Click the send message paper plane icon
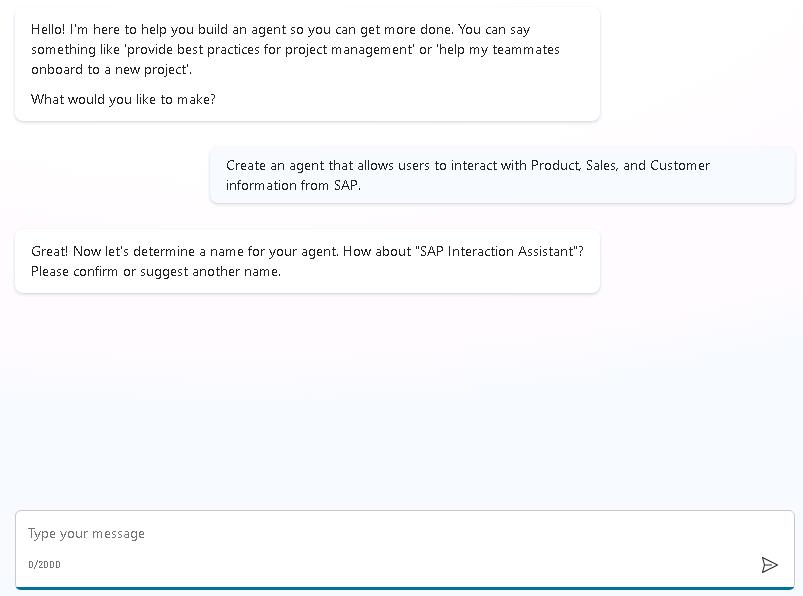Image resolution: width=803 pixels, height=596 pixels. [x=769, y=565]
